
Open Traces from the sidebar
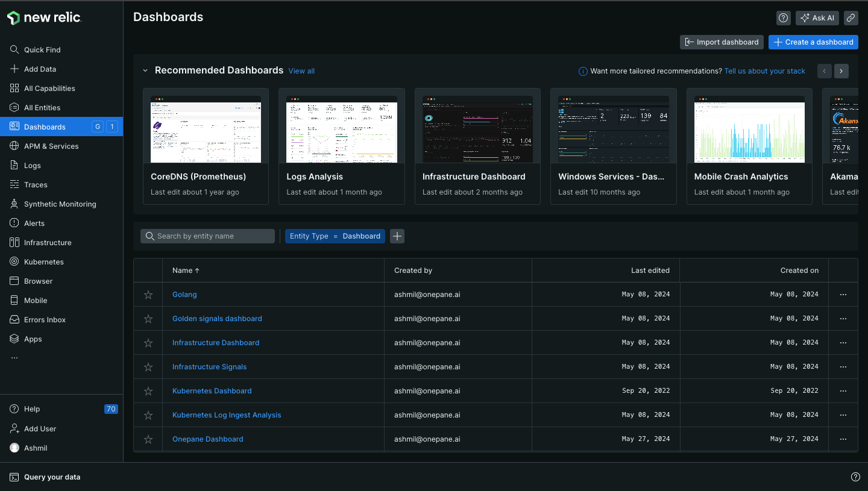click(x=61, y=185)
